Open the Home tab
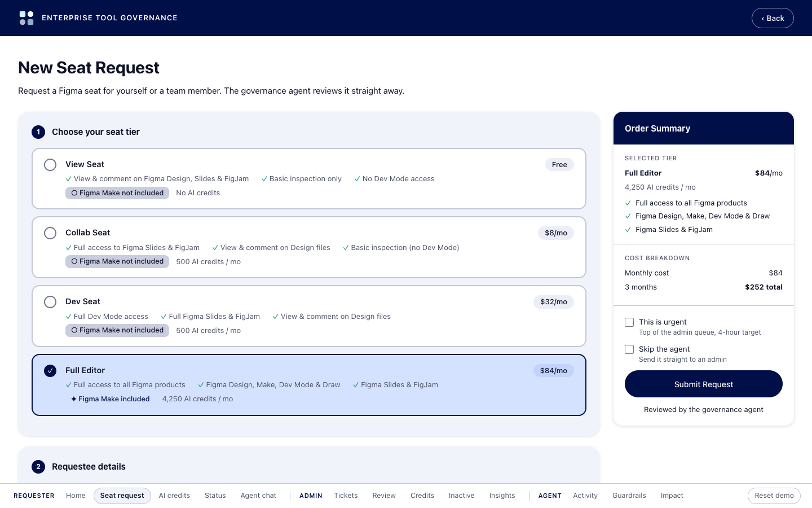The height and width of the screenshot is (508, 812). [x=76, y=496]
